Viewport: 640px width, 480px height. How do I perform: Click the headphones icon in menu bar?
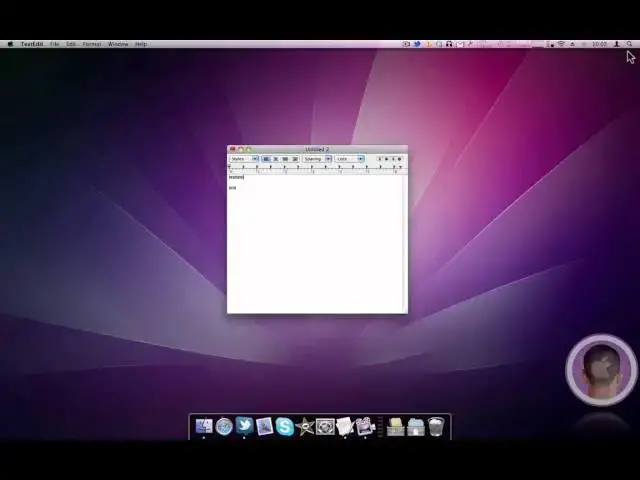pos(449,44)
